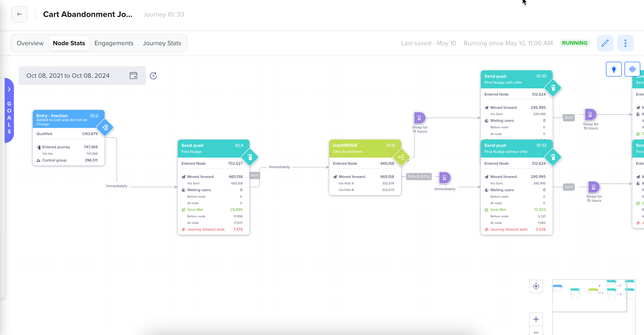The image size is (644, 335).
Task: Click Journey ID: 33 text
Action: [164, 14]
